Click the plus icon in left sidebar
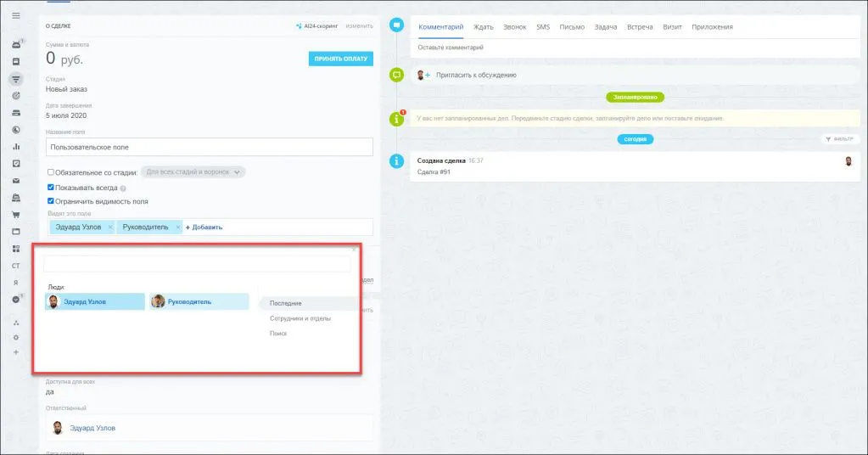The height and width of the screenshot is (455, 868). point(15,351)
